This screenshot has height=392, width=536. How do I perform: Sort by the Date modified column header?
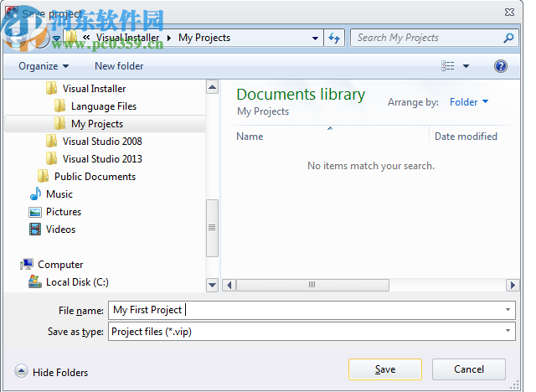click(x=466, y=137)
